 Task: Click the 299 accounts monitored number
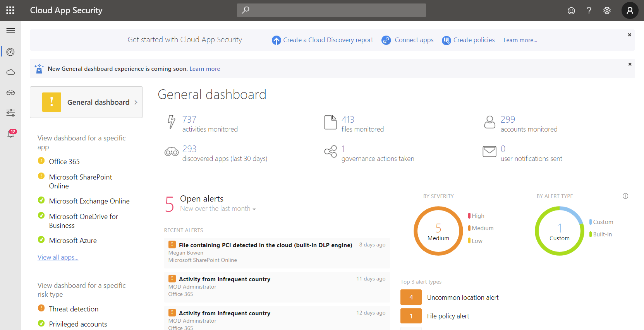pyautogui.click(x=508, y=120)
